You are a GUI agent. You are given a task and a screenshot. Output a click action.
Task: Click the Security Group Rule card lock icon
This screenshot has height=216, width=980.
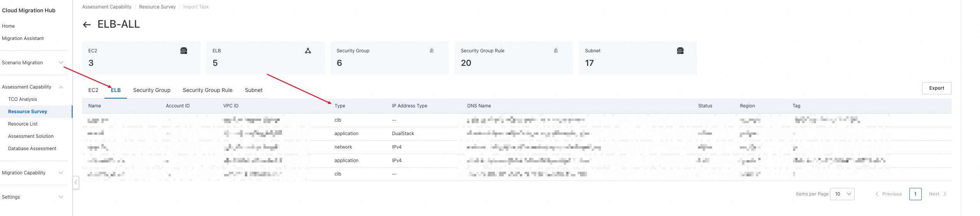(x=556, y=50)
